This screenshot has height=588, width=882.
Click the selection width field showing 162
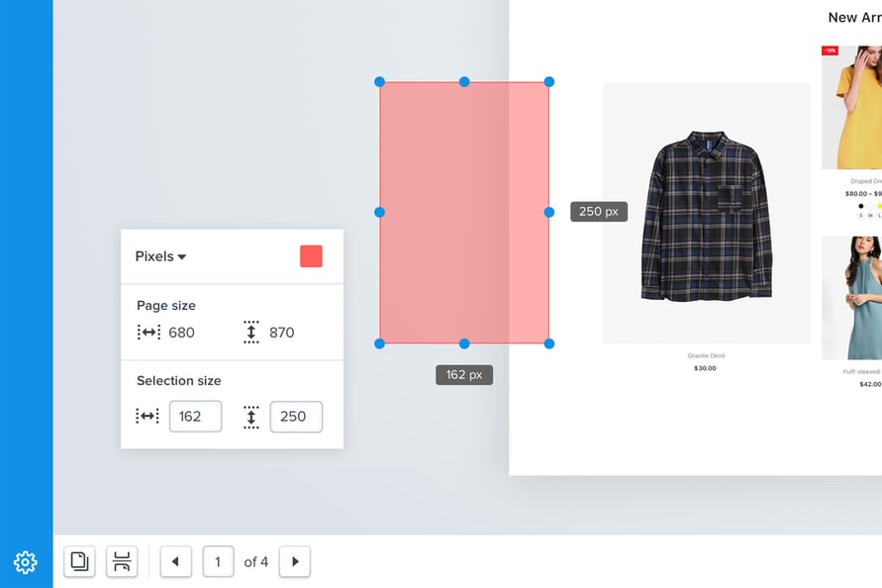coord(195,417)
